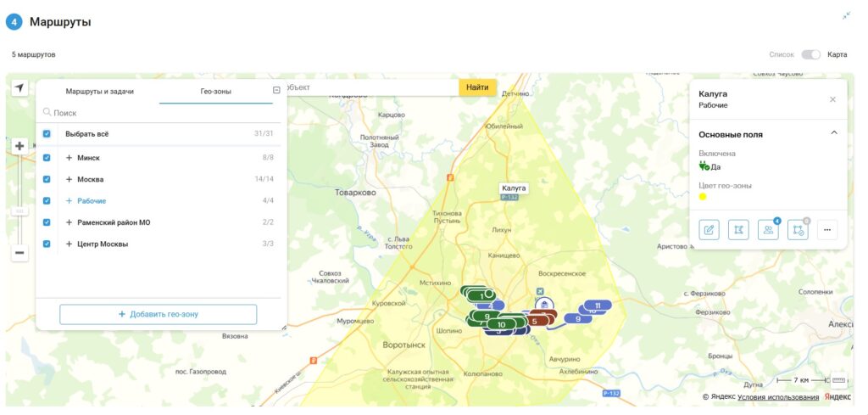This screenshot has height=415, width=868.
Task: Collapse the 'Основные поля' section
Action: coord(833,133)
